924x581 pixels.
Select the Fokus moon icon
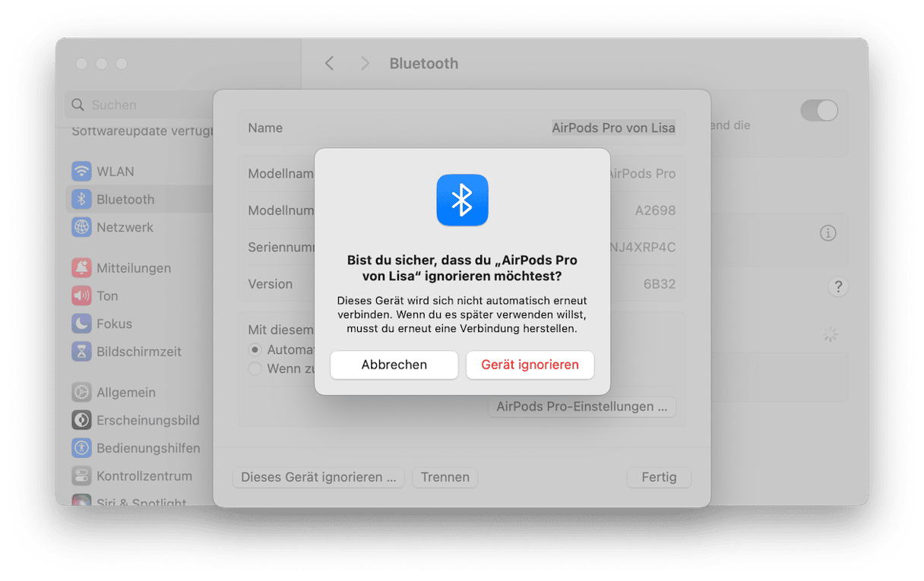[x=81, y=324]
